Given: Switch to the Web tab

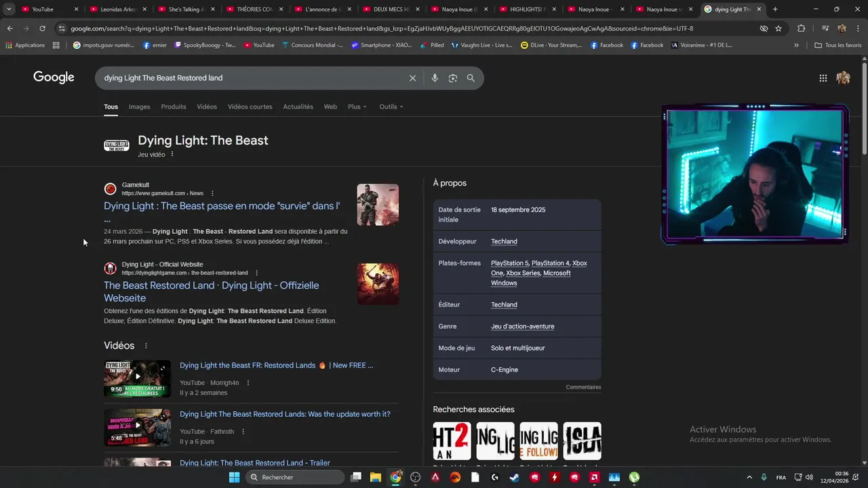Looking at the screenshot, I should 330,106.
